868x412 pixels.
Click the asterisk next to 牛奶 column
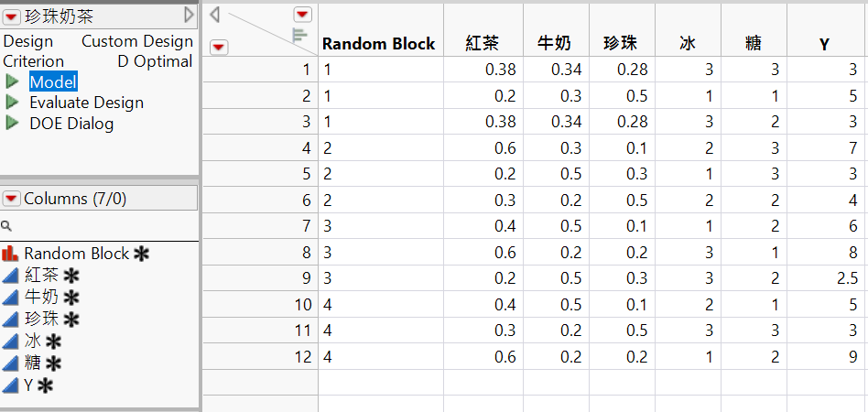pyautogui.click(x=71, y=297)
